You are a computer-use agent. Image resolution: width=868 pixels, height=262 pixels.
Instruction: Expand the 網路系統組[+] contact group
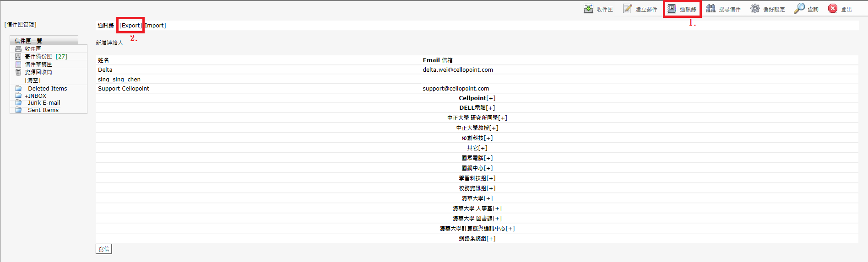(477, 239)
